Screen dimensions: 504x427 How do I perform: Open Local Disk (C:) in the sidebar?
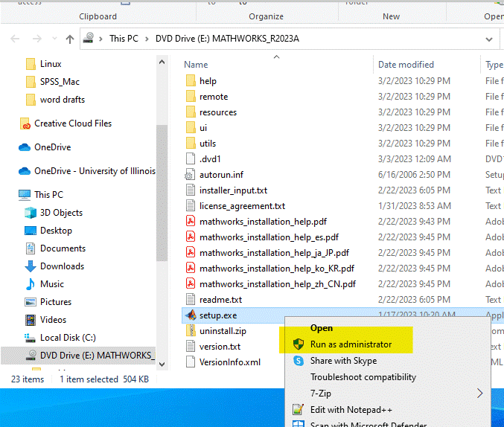(x=60, y=338)
